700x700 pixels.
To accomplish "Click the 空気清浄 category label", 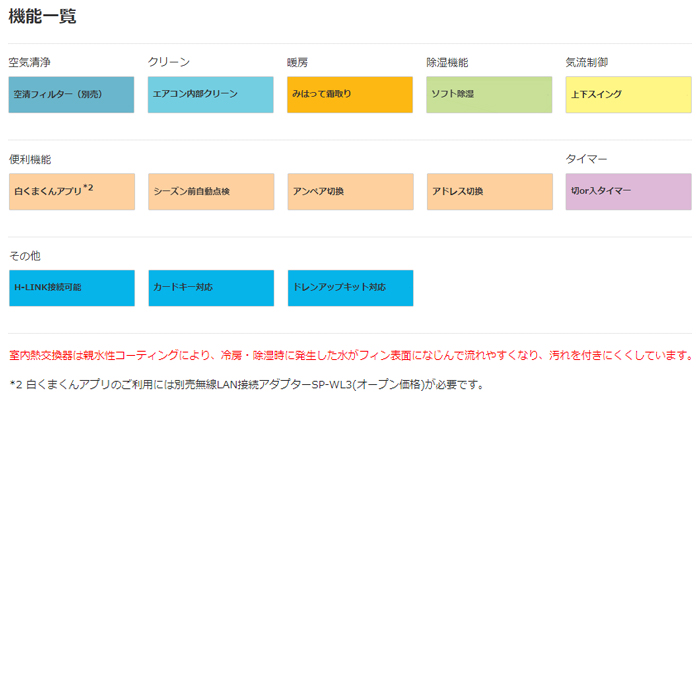I will point(29,62).
